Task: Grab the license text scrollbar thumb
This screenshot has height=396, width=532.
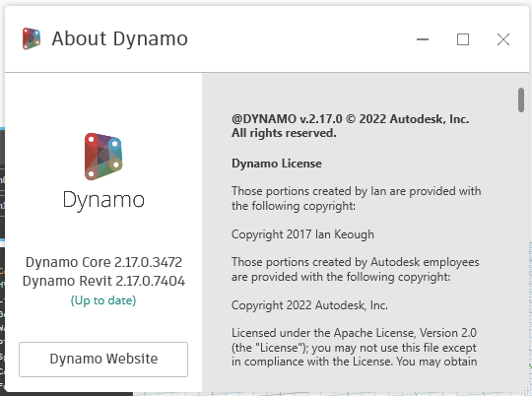Action: (x=521, y=99)
